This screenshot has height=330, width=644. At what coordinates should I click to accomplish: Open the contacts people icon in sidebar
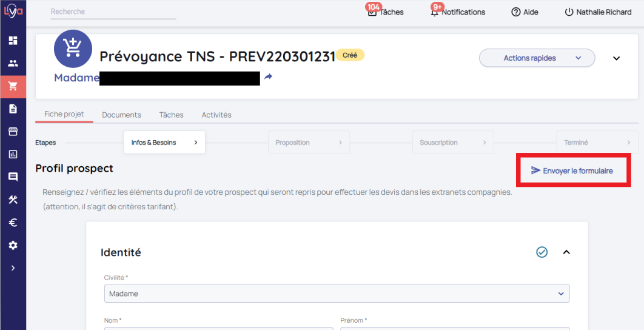(x=13, y=63)
